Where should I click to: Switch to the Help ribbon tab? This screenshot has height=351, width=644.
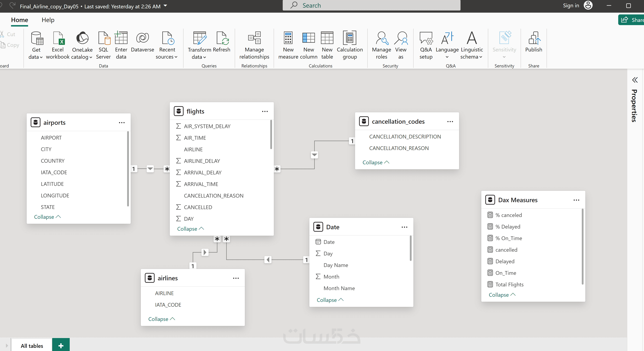(48, 20)
